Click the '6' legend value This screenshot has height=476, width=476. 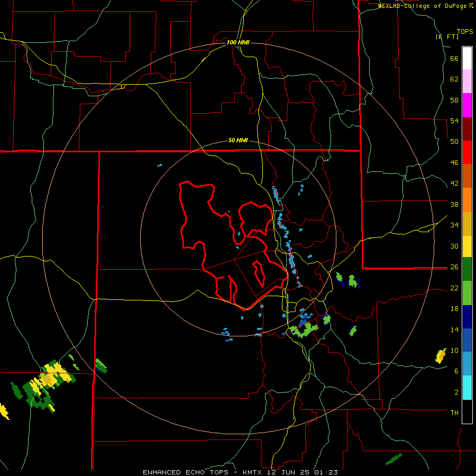pyautogui.click(x=456, y=371)
